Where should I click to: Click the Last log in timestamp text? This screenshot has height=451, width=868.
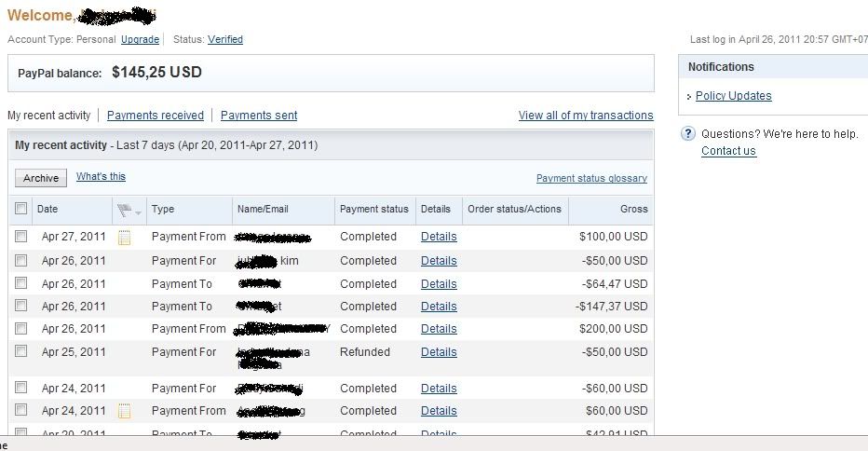click(x=779, y=39)
